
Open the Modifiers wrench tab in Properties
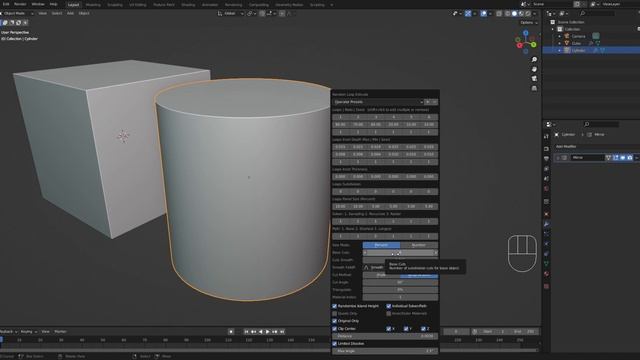coord(547,224)
